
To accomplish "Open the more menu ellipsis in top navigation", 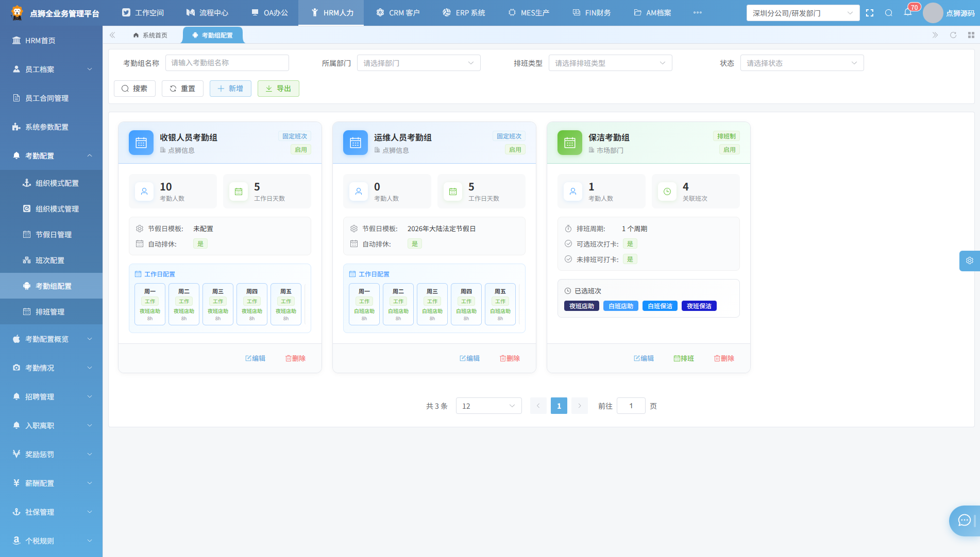I will click(x=698, y=13).
